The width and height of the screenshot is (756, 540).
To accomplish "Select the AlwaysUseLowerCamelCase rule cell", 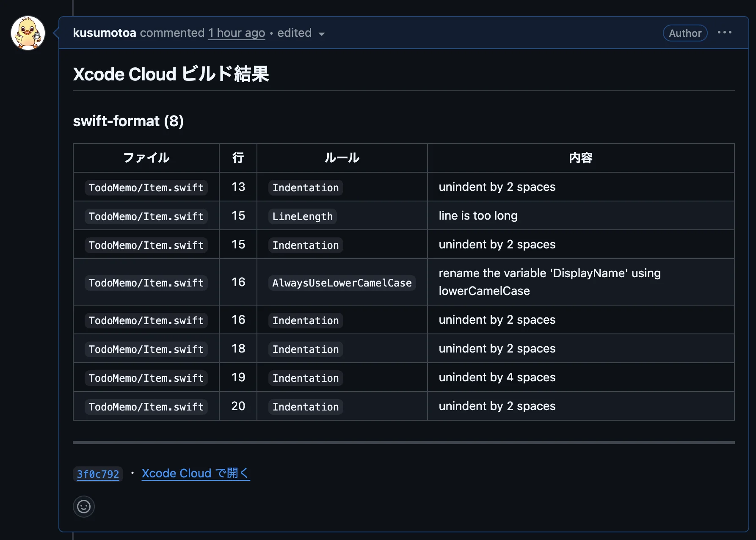I will point(342,283).
